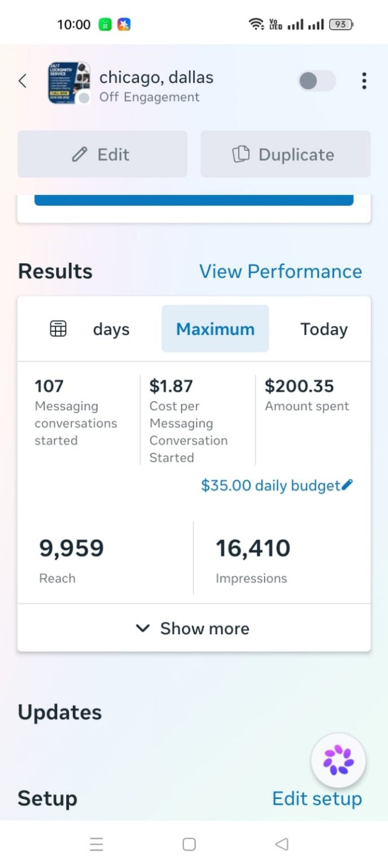This screenshot has width=388, height=868.
Task: Select the days range tab
Action: coord(111,329)
